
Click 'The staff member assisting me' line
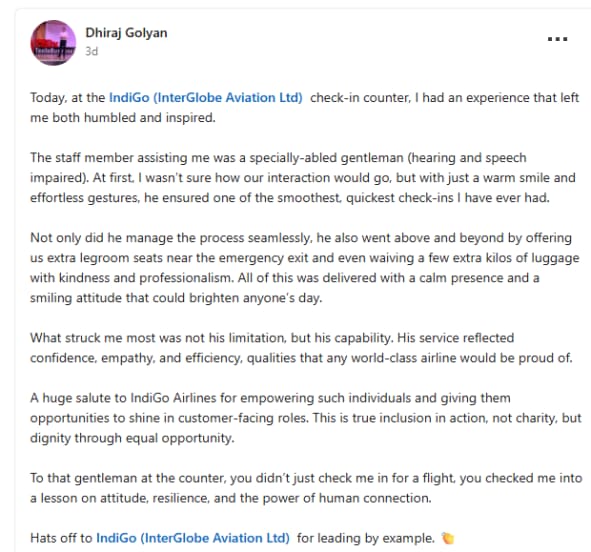(x=278, y=157)
